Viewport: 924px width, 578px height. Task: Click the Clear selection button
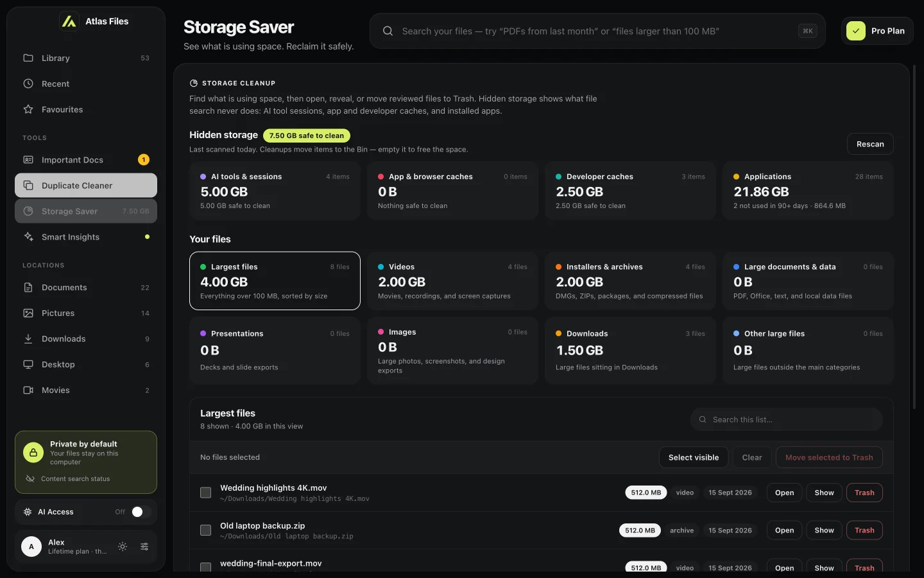click(752, 457)
